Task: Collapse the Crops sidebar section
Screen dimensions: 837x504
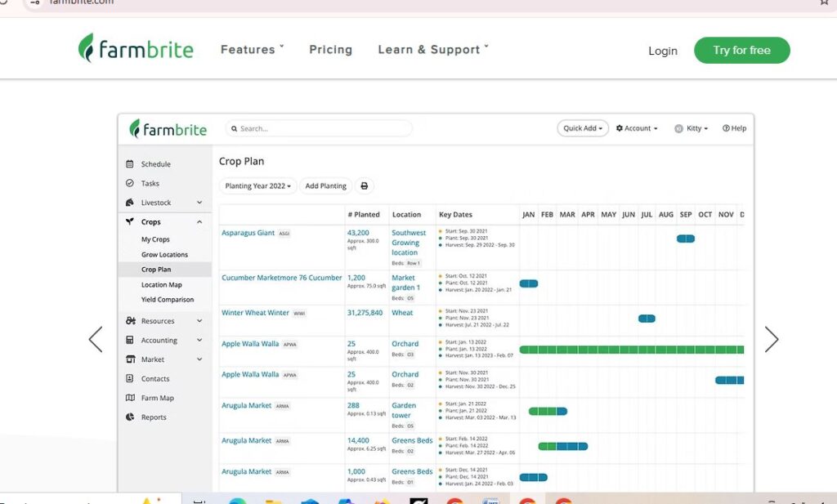Action: pyautogui.click(x=199, y=222)
